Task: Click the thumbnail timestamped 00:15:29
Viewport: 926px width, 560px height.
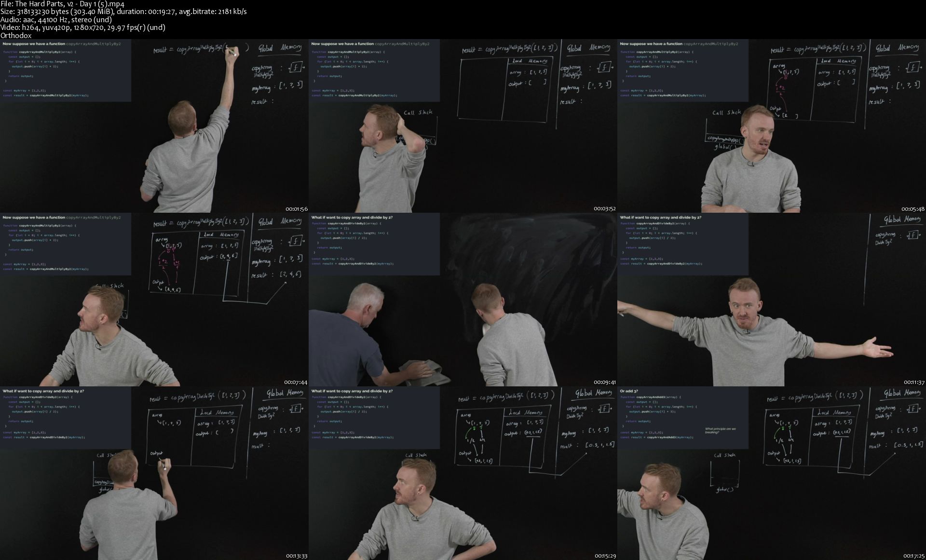Action: tap(463, 473)
